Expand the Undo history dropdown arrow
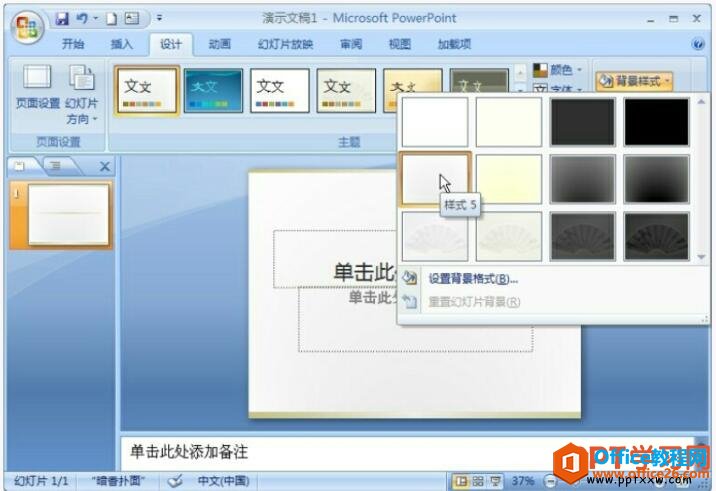The width and height of the screenshot is (716, 491). (96, 18)
